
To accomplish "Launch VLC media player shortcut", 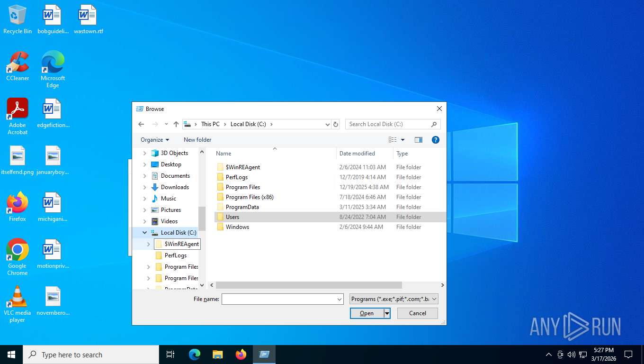I will (x=18, y=304).
